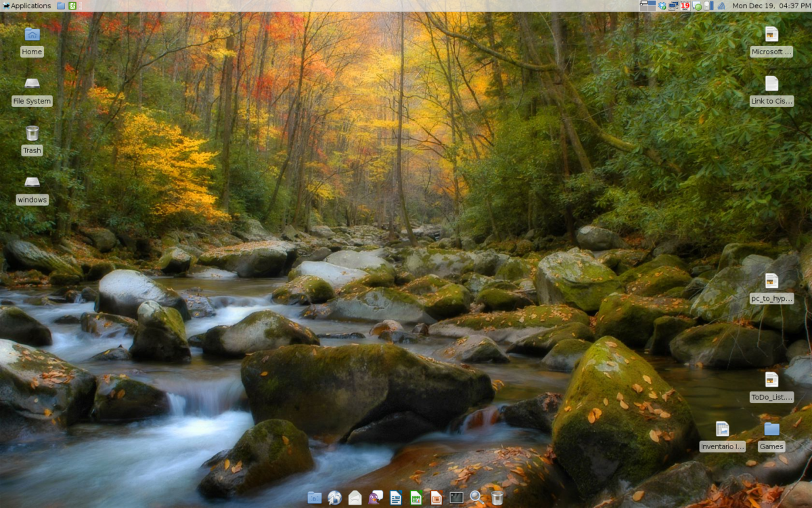Click the Home label under desktop icon

pos(32,52)
